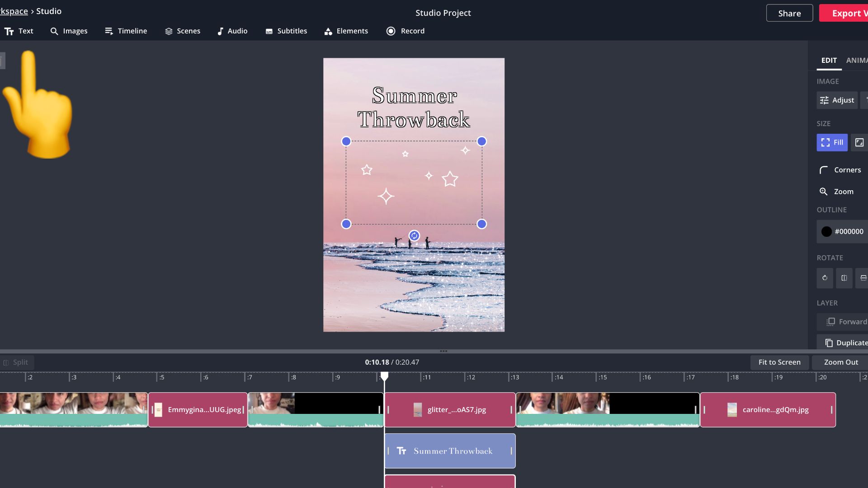The image size is (868, 488).
Task: Click the flip horizontal icon
Action: 844,278
